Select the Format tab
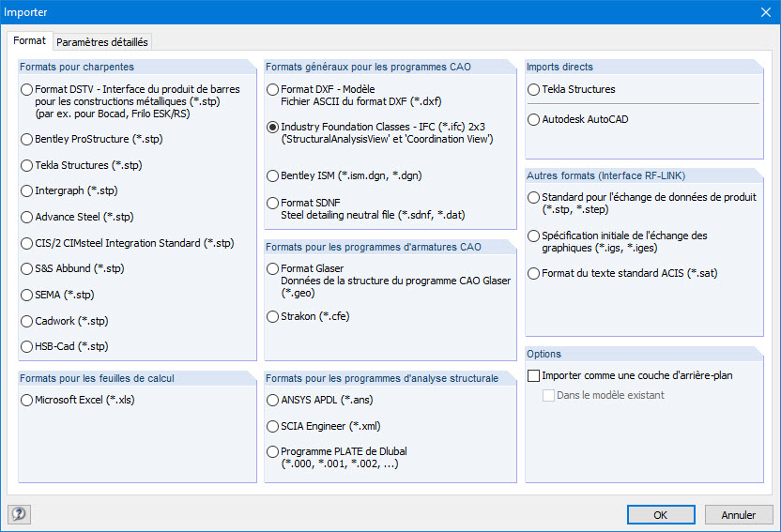781x532 pixels. click(x=29, y=41)
